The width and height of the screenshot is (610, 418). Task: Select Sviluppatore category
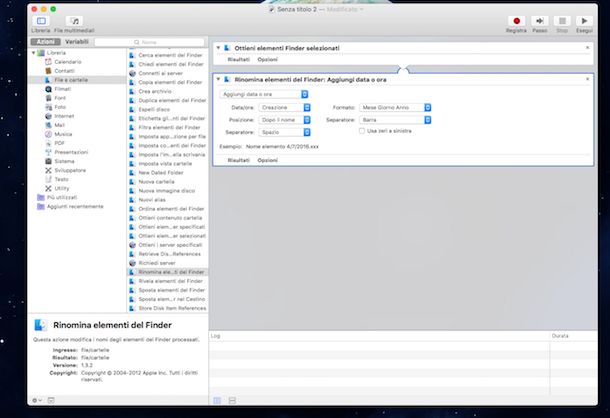(x=70, y=170)
